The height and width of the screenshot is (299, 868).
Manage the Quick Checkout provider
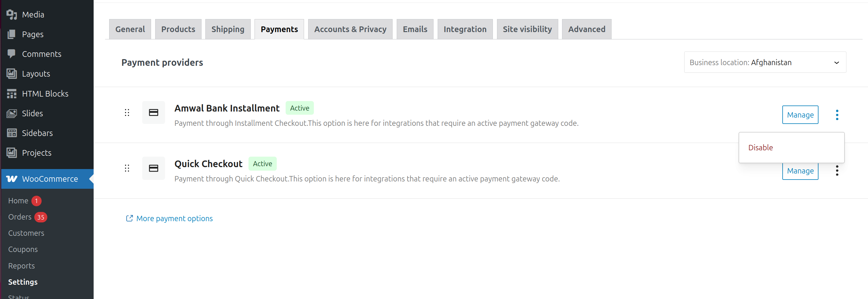coord(800,171)
